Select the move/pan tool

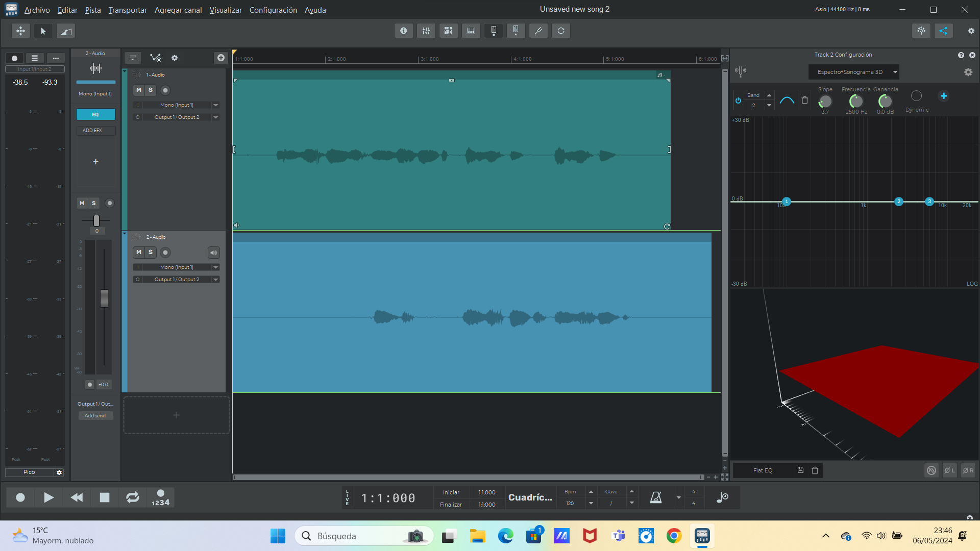(20, 31)
